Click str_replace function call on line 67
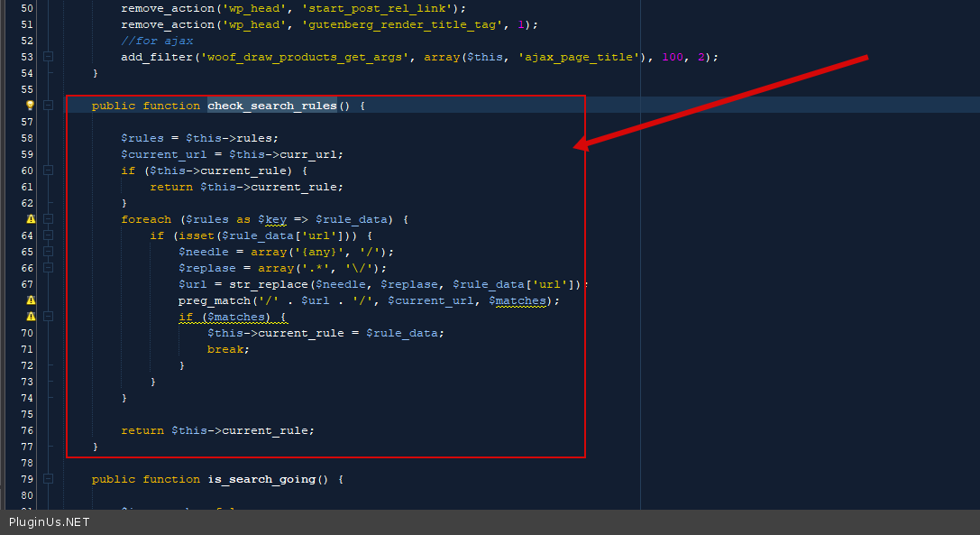The width and height of the screenshot is (980, 535). click(268, 285)
